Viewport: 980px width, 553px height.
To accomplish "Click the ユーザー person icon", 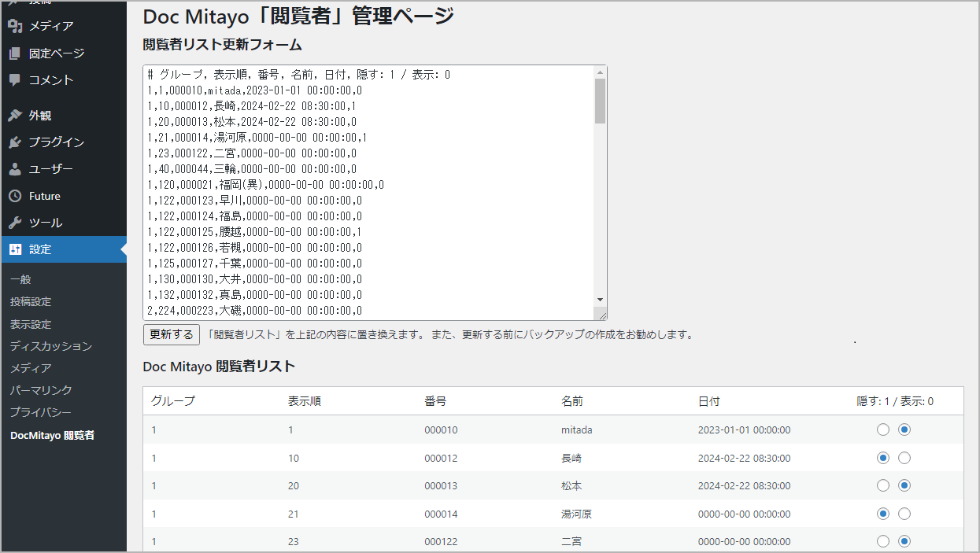I will 15,169.
